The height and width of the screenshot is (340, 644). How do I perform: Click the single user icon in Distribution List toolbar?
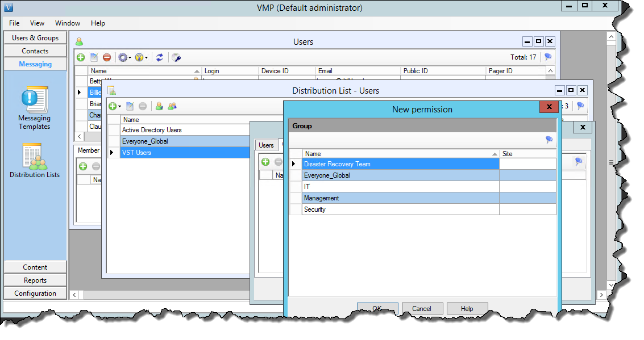159,106
